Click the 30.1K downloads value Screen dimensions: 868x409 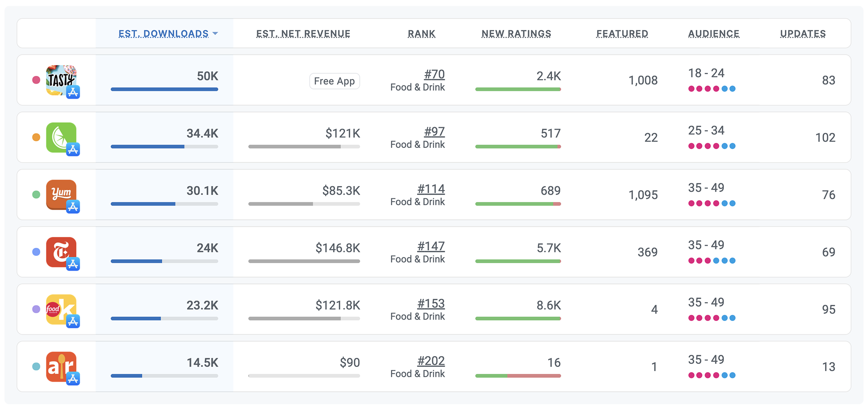point(202,190)
